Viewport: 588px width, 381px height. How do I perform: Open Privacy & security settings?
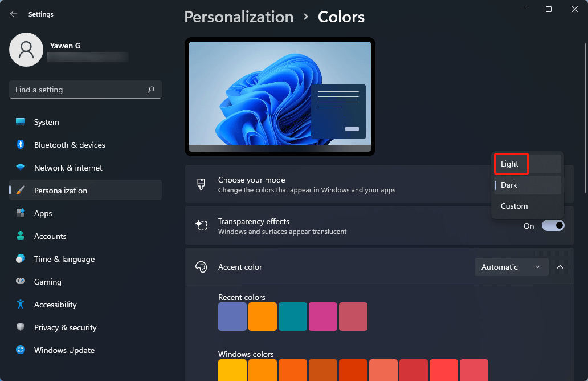click(x=21, y=327)
